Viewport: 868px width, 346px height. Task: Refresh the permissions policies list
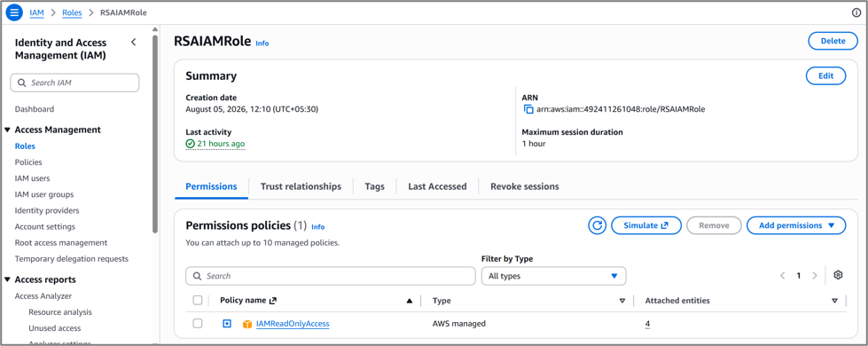[597, 225]
